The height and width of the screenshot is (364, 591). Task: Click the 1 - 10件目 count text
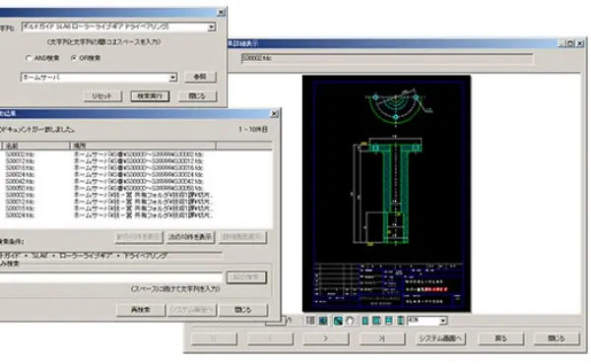[253, 130]
